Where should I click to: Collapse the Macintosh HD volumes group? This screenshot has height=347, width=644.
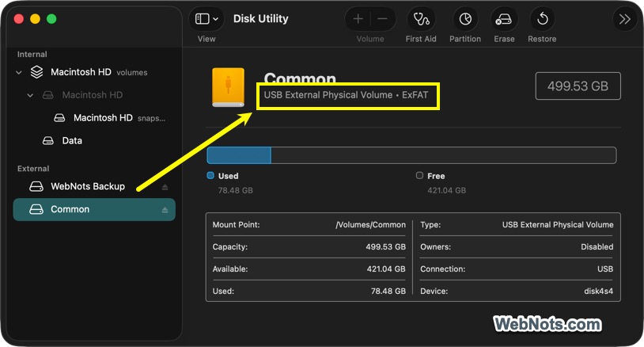[19, 72]
